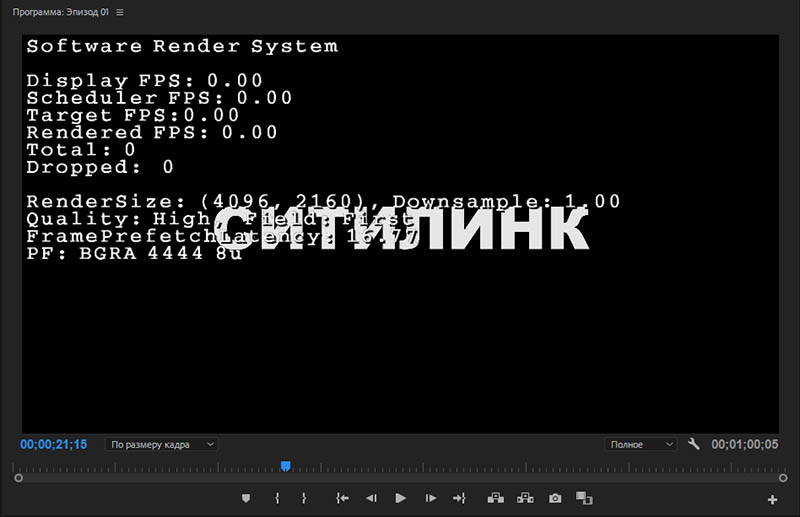Open playback resolution dropdown 'Полное'
Viewport: 800px width, 517px height.
tap(641, 445)
